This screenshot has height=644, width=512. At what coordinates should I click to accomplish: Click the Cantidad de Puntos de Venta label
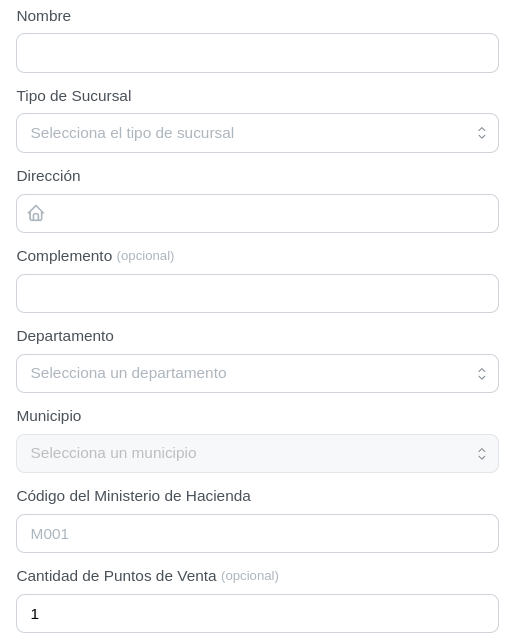click(x=117, y=576)
